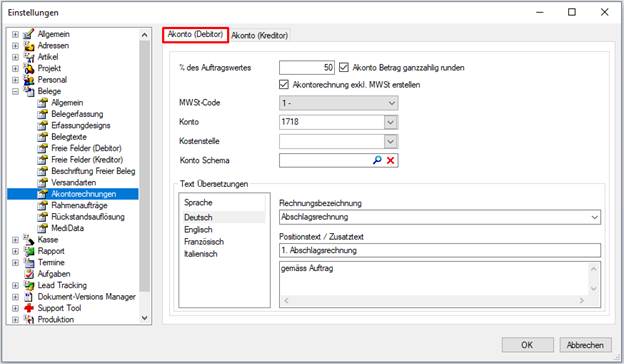The width and height of the screenshot is (624, 364).
Task: Expand the Kasse tree node
Action: click(x=15, y=240)
